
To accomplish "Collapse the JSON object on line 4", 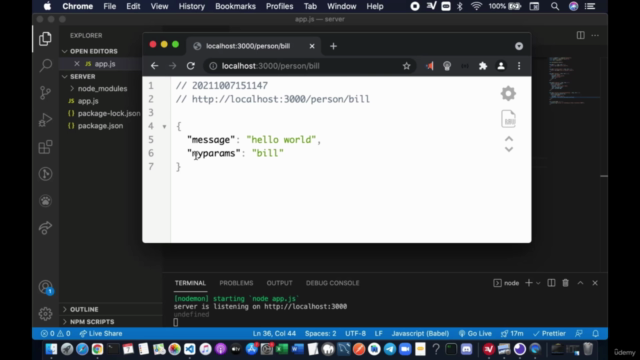I will click(164, 127).
